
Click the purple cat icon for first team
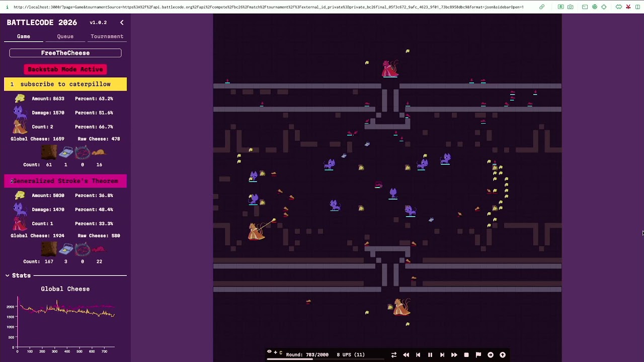(20, 113)
